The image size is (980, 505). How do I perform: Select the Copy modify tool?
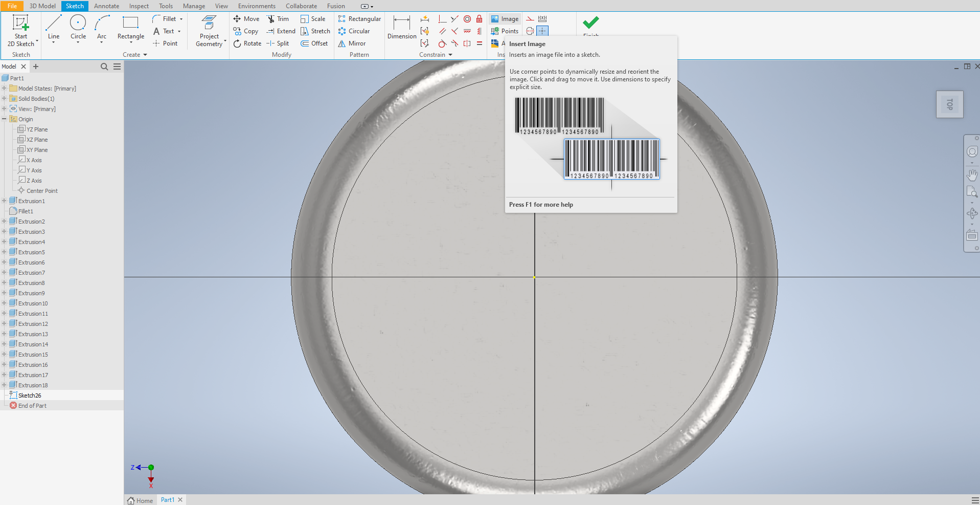click(246, 31)
